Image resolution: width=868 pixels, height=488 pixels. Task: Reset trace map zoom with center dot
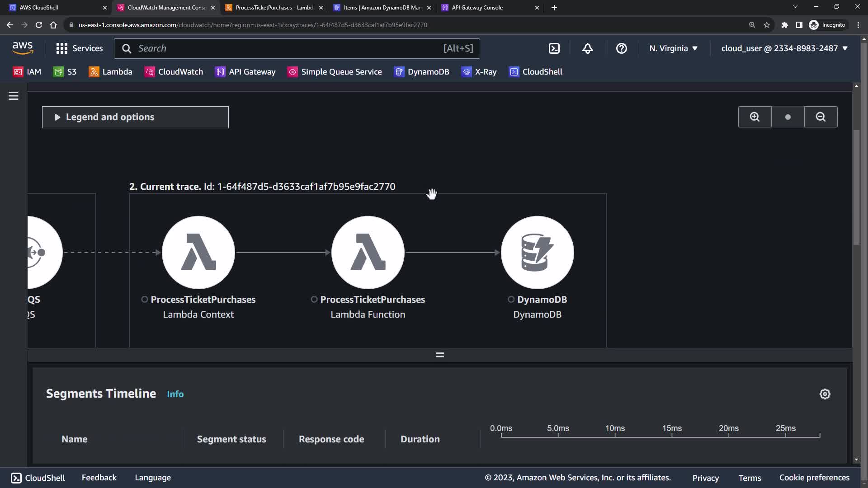pos(788,117)
